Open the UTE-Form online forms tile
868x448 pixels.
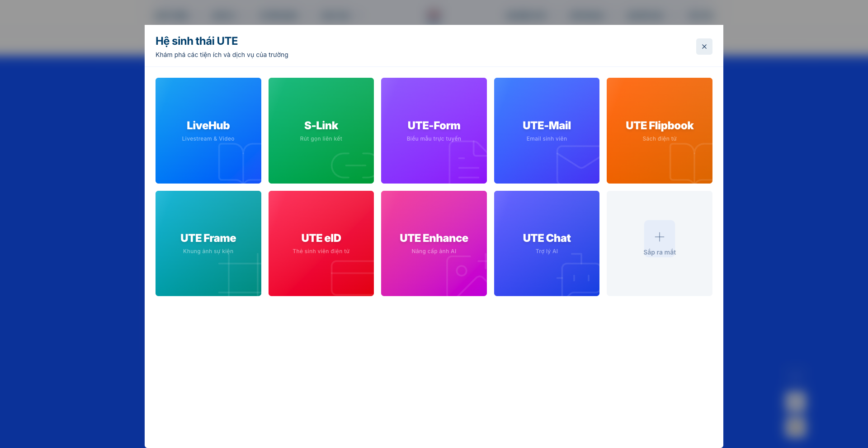click(434, 130)
